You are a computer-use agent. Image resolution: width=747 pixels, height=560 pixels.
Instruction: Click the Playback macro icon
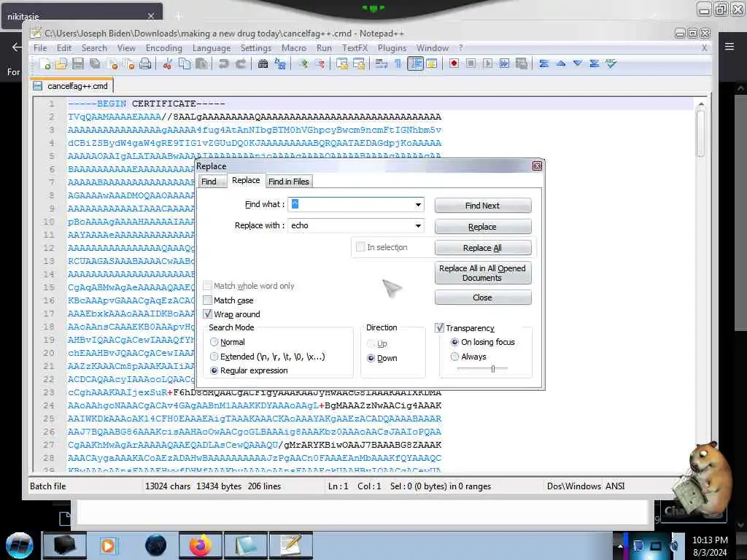(487, 64)
